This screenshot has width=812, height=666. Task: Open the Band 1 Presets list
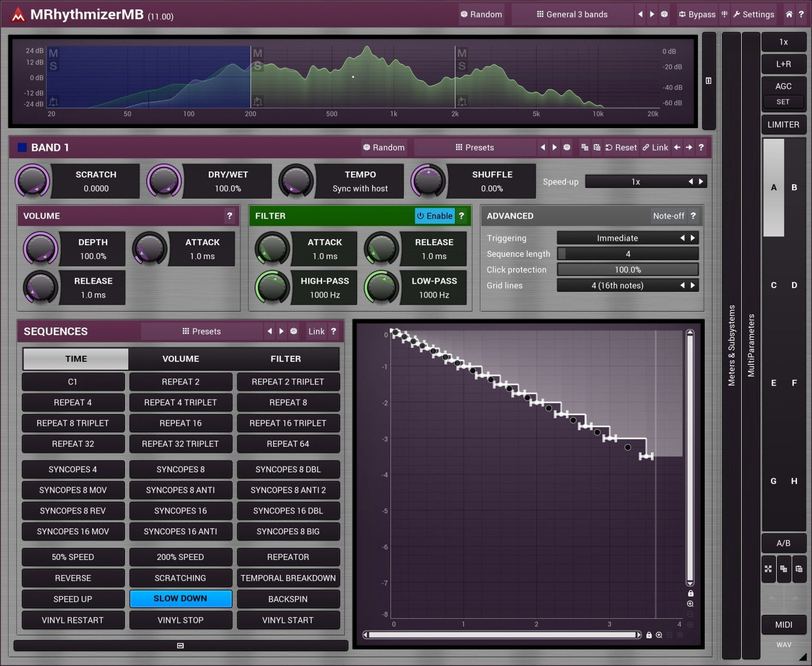pyautogui.click(x=475, y=148)
